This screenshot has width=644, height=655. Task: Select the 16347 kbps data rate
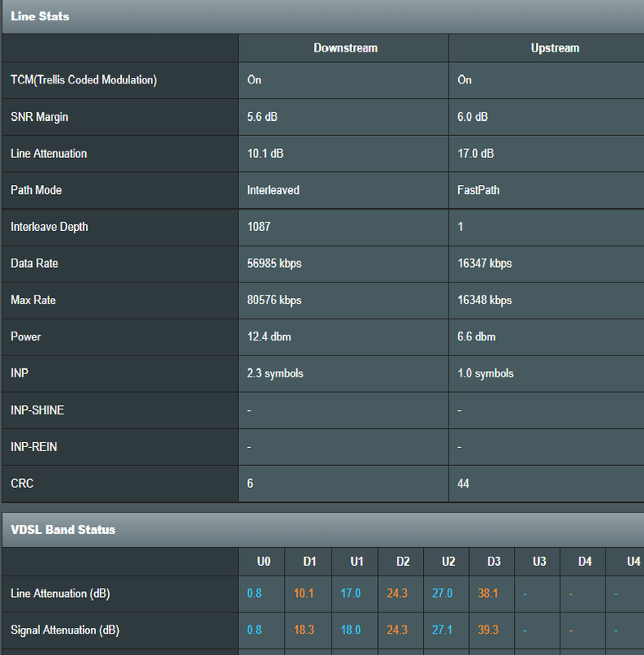click(x=484, y=264)
